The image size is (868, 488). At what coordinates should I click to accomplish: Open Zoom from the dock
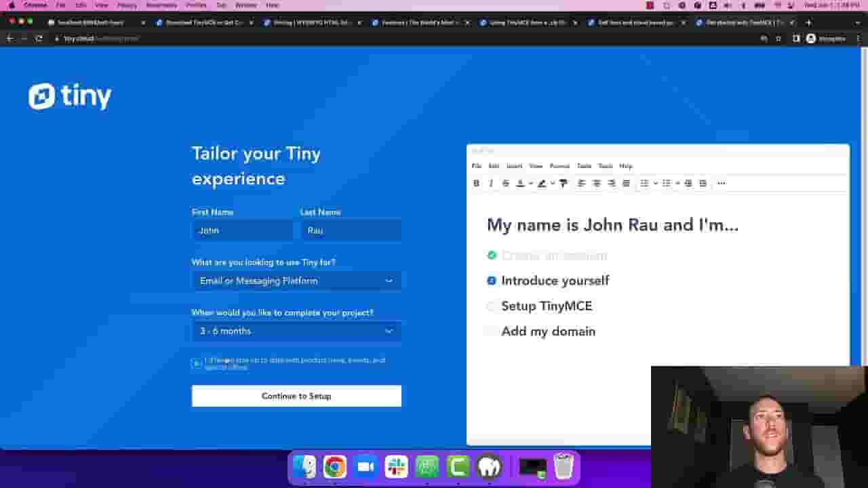(366, 466)
